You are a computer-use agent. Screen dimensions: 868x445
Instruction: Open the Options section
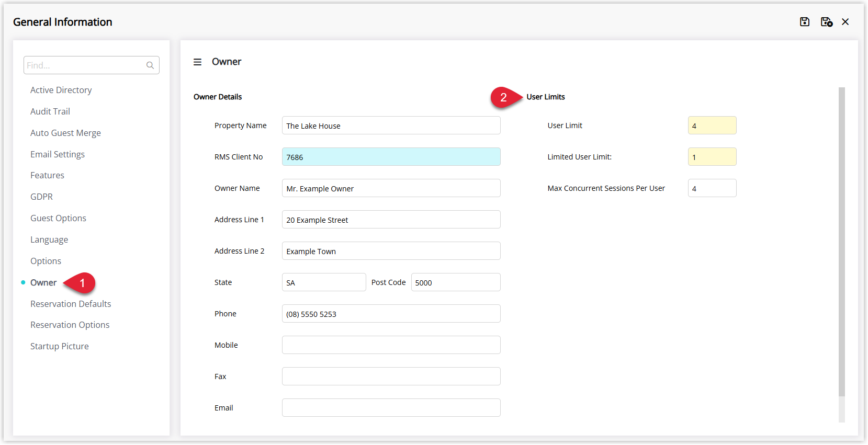tap(46, 261)
